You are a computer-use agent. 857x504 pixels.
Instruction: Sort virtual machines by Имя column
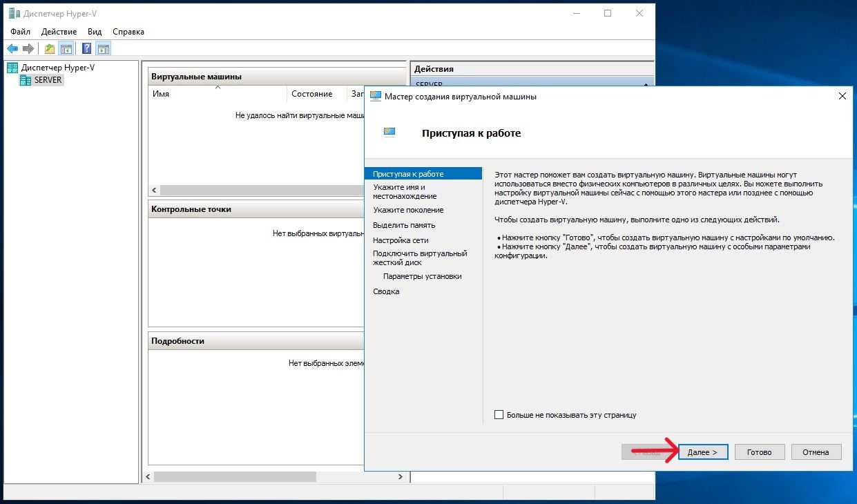tap(218, 94)
